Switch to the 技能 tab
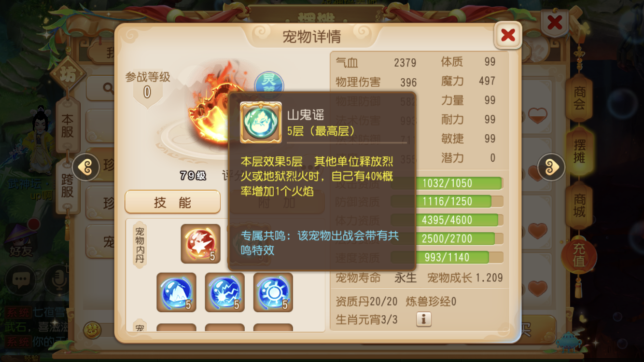The height and width of the screenshot is (362, 644). 172,202
